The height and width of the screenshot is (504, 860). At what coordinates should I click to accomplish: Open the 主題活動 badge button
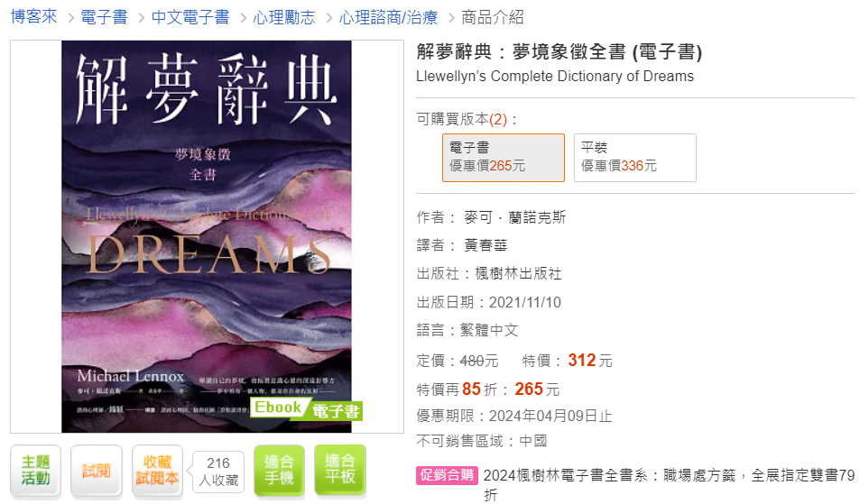pos(36,471)
